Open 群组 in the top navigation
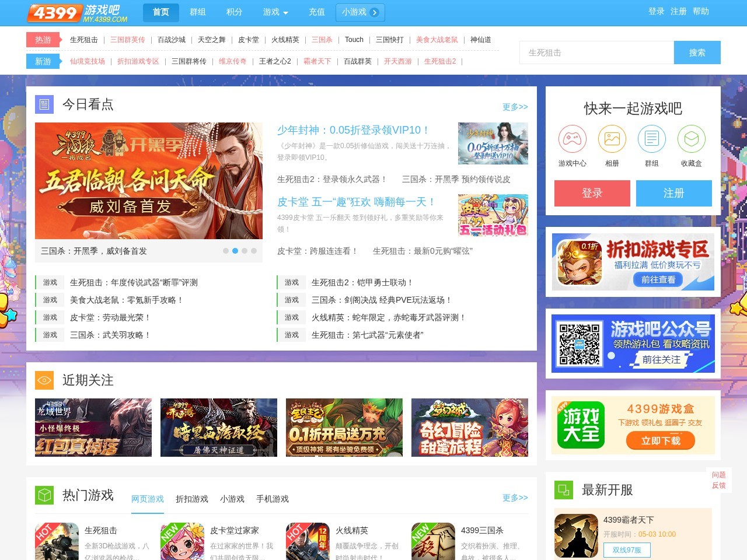Image resolution: width=747 pixels, height=560 pixels. point(198,12)
